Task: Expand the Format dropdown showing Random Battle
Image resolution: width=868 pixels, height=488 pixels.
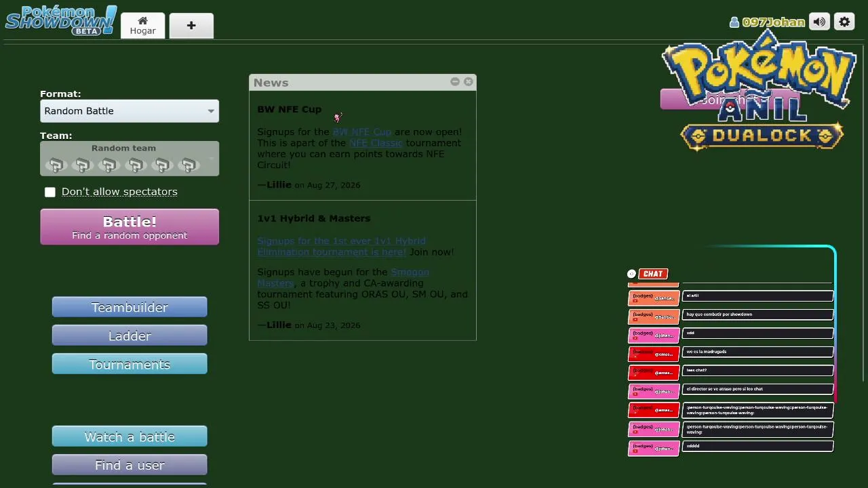Action: coord(130,111)
